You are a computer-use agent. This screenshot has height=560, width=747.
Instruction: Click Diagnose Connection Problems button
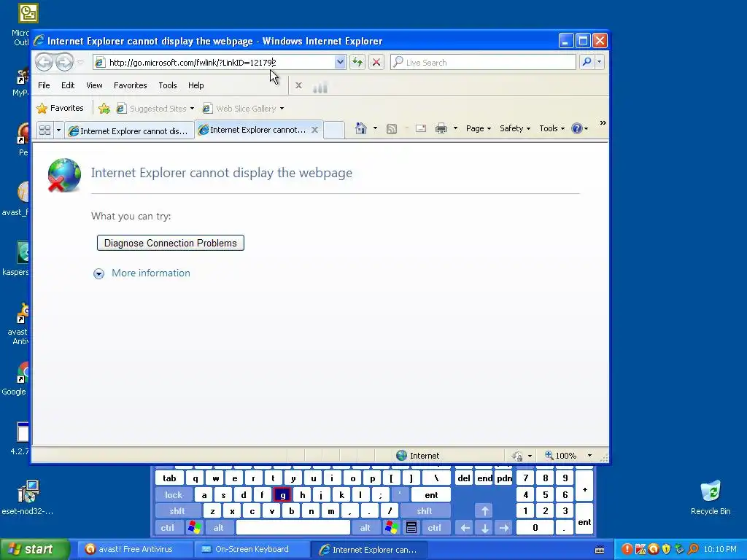171,243
